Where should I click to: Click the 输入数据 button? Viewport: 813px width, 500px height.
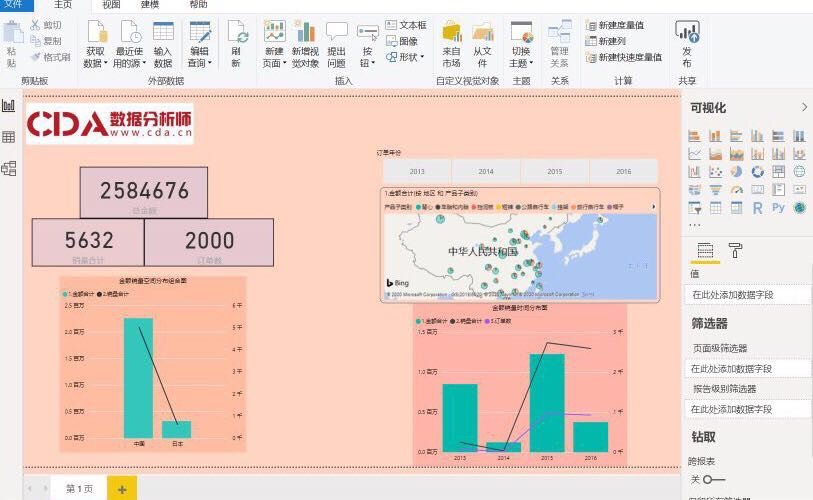163,44
